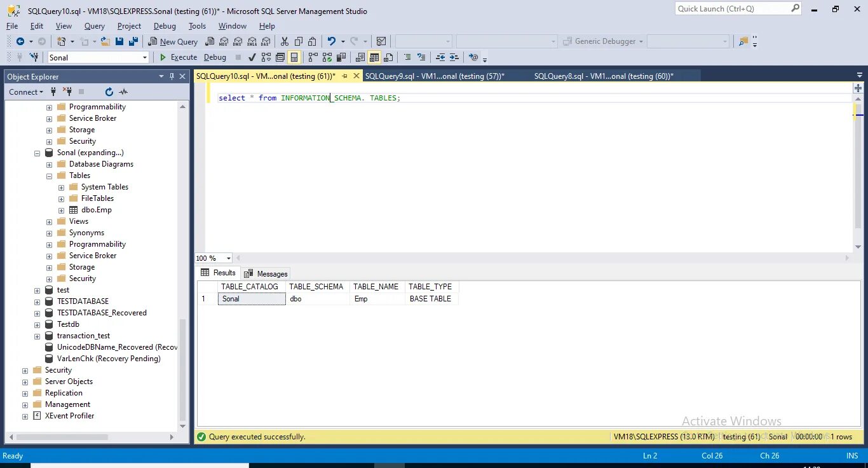Open a new MDX query
Viewport: 868px width, 468px height.
point(224,41)
